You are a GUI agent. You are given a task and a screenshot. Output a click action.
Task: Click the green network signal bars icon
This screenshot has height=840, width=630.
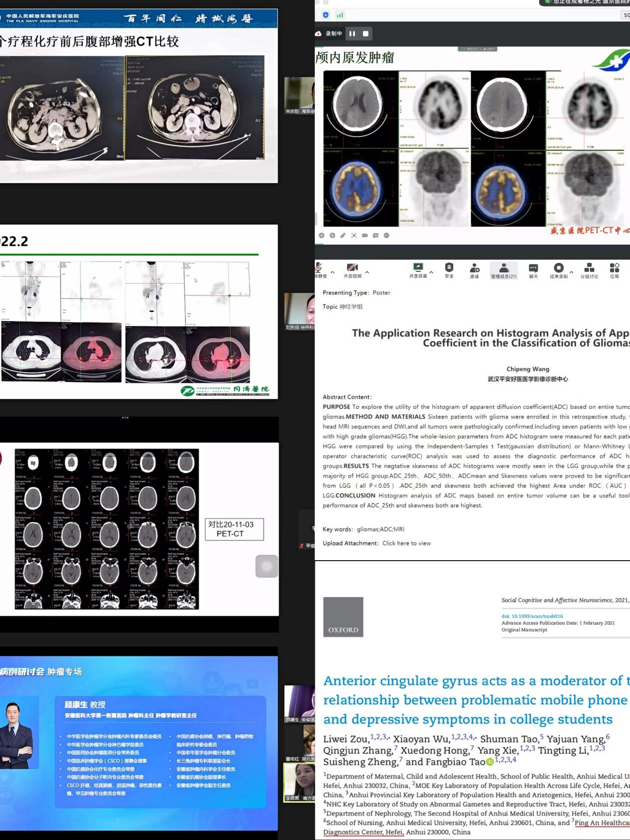[x=340, y=15]
